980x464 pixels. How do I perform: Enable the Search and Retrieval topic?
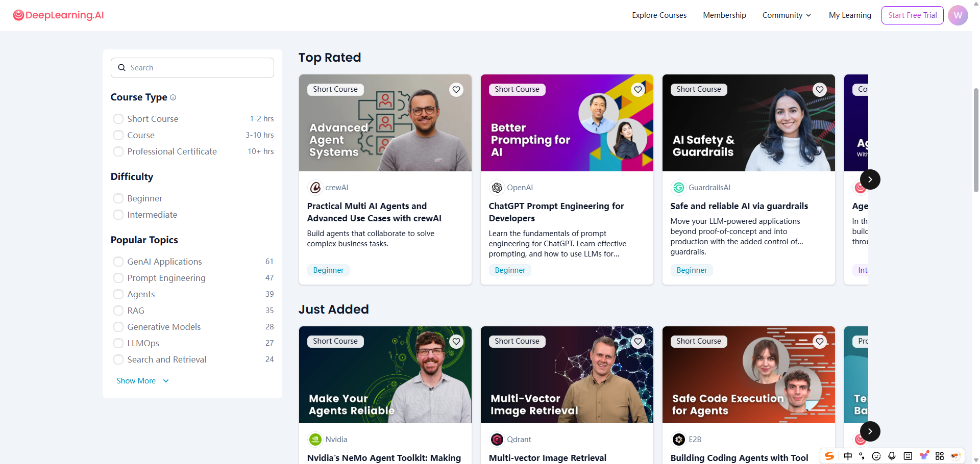coord(118,359)
